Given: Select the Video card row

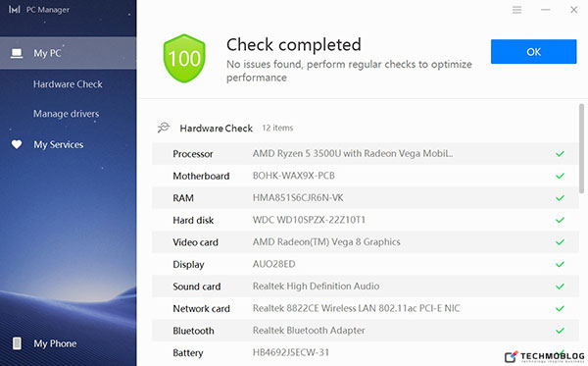Looking at the screenshot, I should coord(365,242).
